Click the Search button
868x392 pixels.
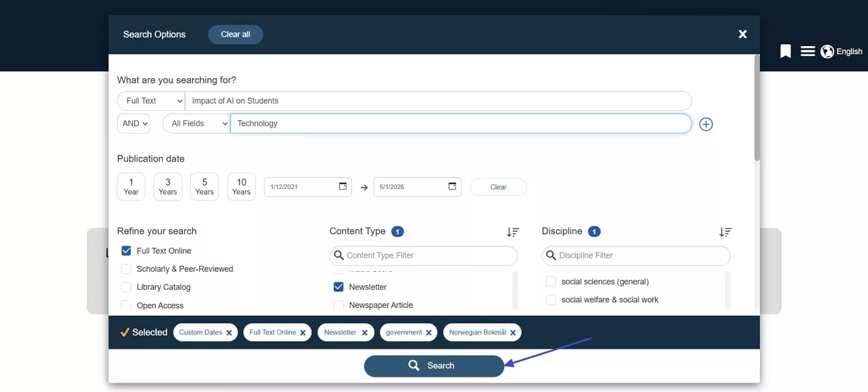point(434,365)
